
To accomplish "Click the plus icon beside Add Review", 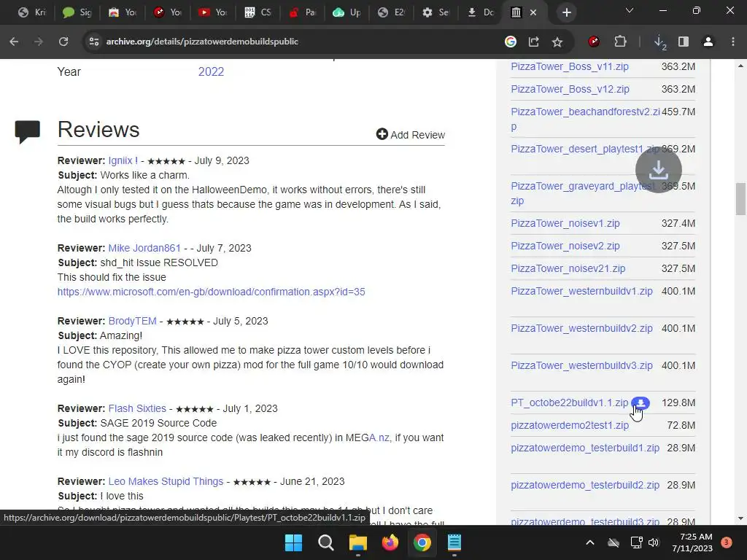I will coord(382,134).
